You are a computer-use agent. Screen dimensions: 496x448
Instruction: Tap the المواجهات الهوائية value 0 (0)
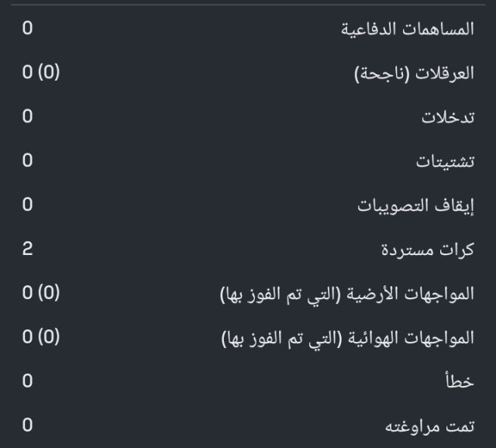(x=40, y=339)
